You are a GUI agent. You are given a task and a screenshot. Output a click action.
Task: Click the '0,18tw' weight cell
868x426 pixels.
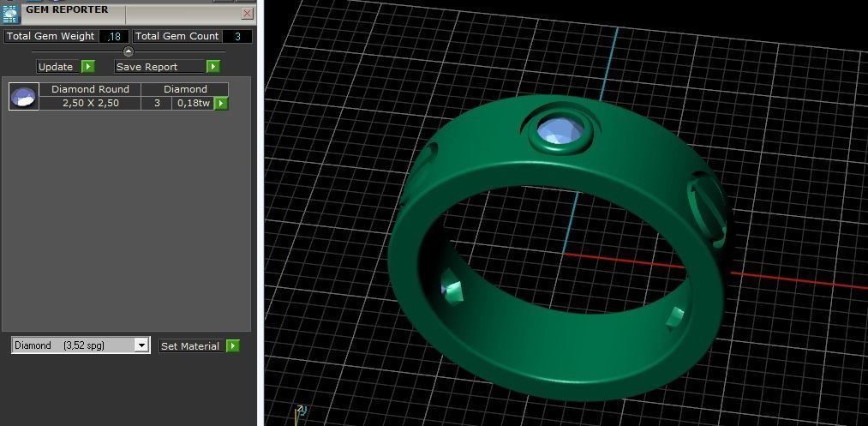[x=193, y=103]
